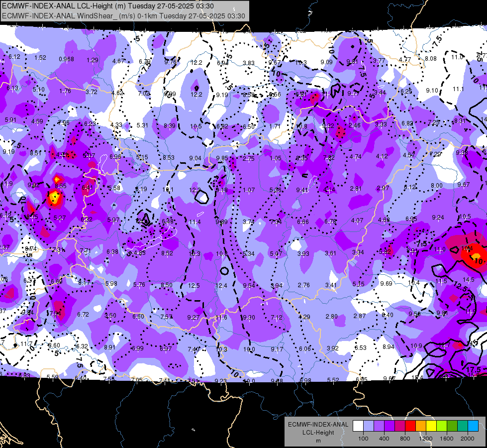Click the grid value 2.76
487x448 pixels.
coord(304,285)
